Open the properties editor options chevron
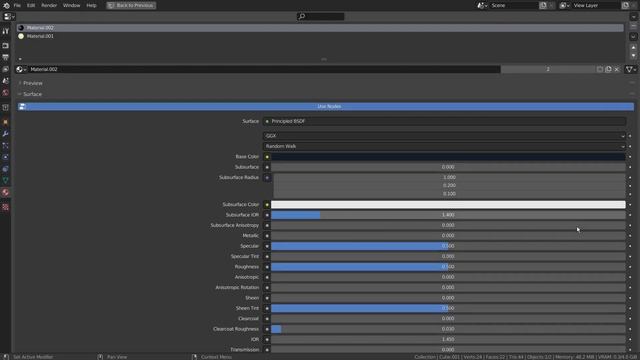The width and height of the screenshot is (640, 360). pos(633,17)
